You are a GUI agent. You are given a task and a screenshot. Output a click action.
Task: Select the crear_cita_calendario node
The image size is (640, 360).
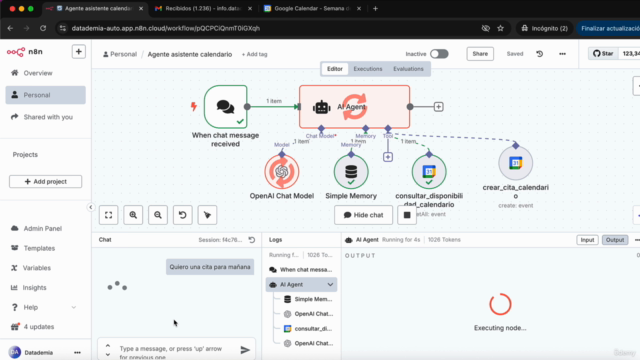click(x=516, y=163)
